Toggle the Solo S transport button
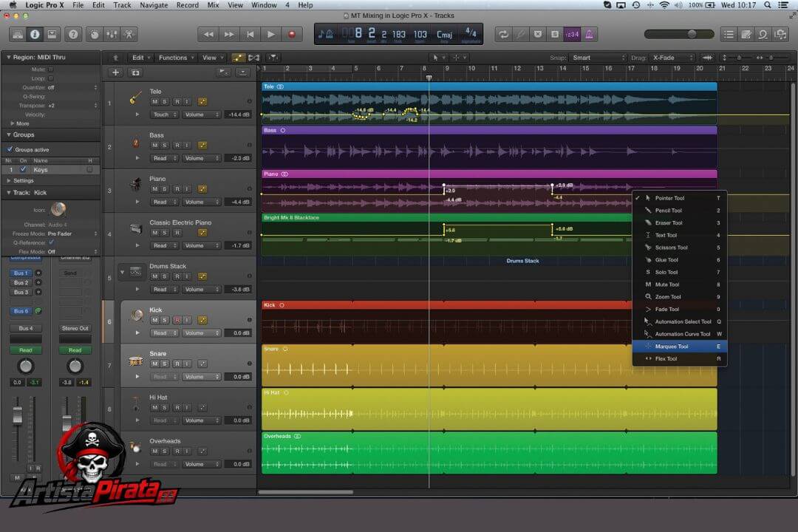The height and width of the screenshot is (532, 798). pyautogui.click(x=555, y=35)
